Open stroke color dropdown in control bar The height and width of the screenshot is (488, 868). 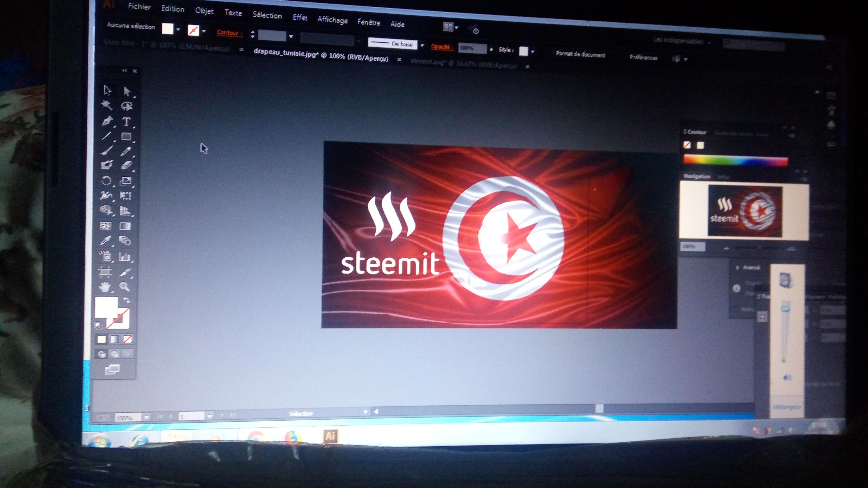(x=204, y=31)
